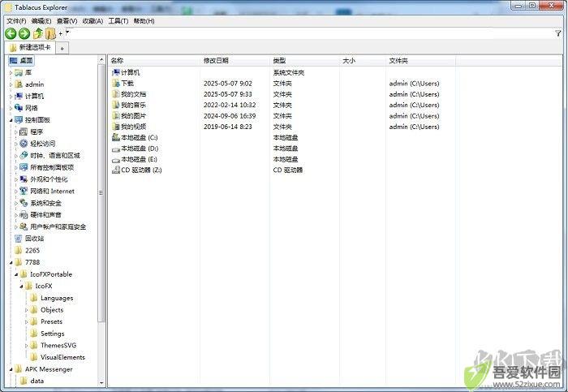
Task: Sort by the 修改日期 column header
Action: (x=235, y=61)
